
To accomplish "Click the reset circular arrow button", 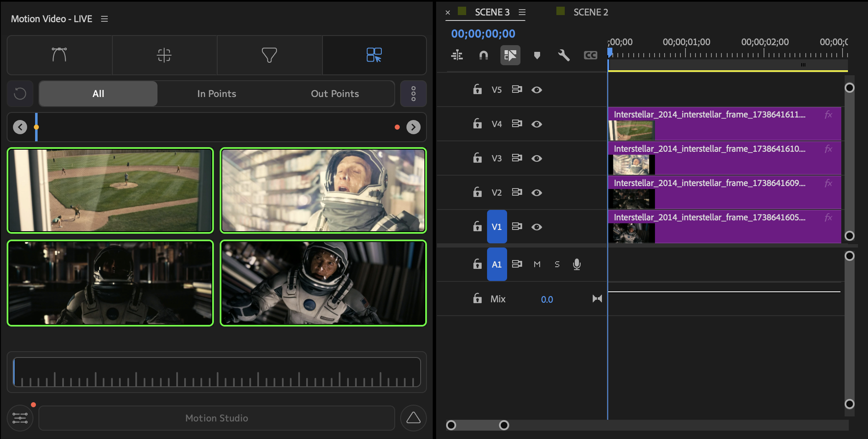I will pyautogui.click(x=20, y=94).
